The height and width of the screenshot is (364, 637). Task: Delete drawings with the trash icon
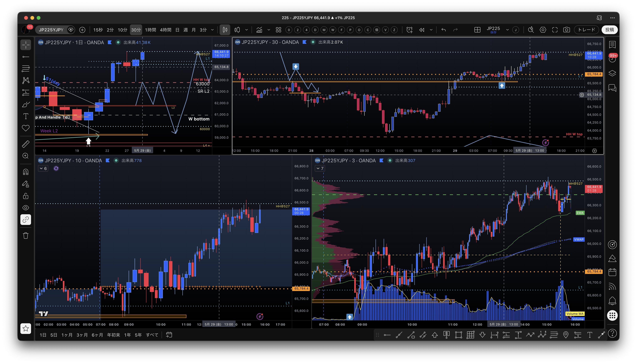(x=26, y=236)
